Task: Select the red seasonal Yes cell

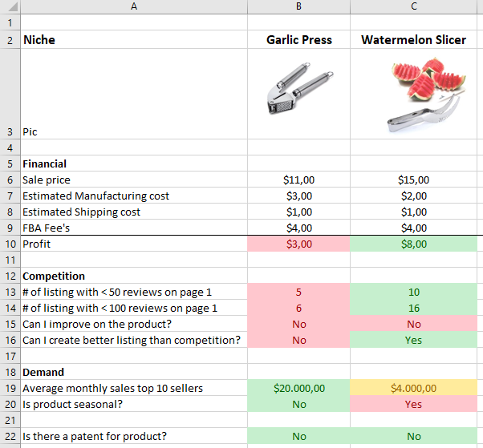Action: pos(414,404)
